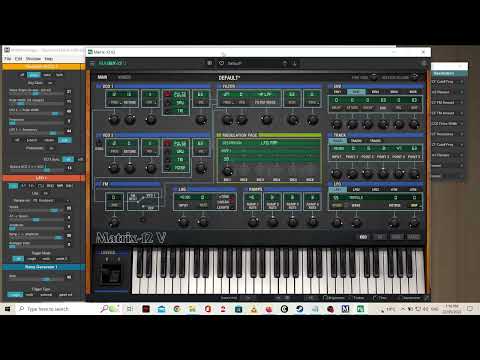Viewport: 480px width, 360px height.
Task: Toggle VCO 1 PULSE waveform
Action: pos(176,95)
